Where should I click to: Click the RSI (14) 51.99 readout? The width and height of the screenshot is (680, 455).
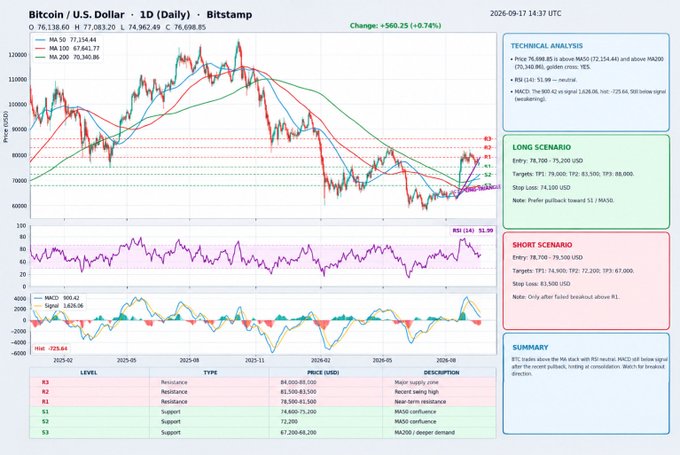(473, 231)
